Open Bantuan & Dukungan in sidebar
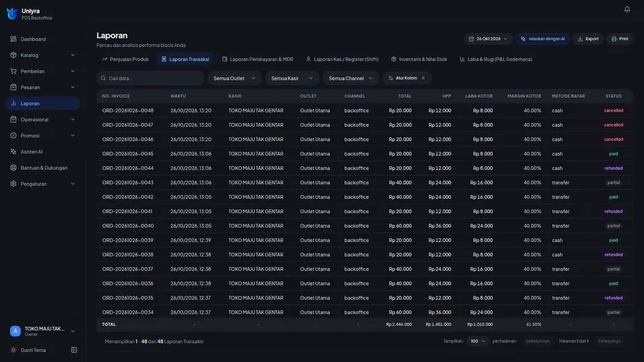This screenshot has width=644, height=362. (x=43, y=168)
